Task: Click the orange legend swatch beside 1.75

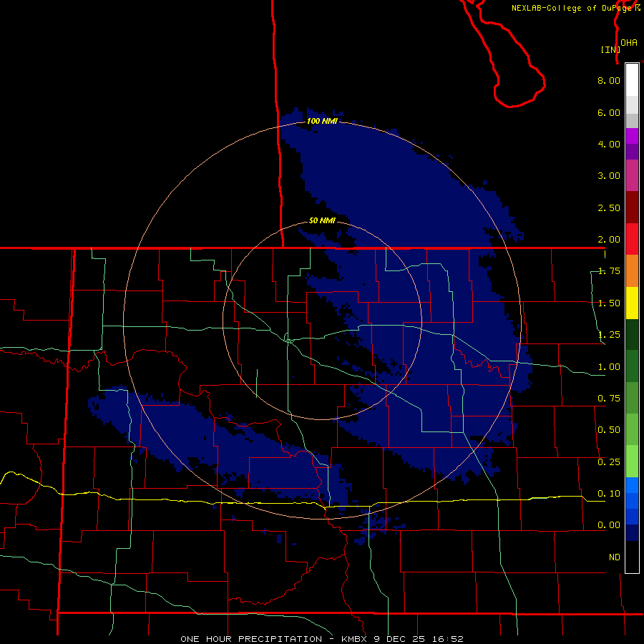Action: click(x=632, y=271)
